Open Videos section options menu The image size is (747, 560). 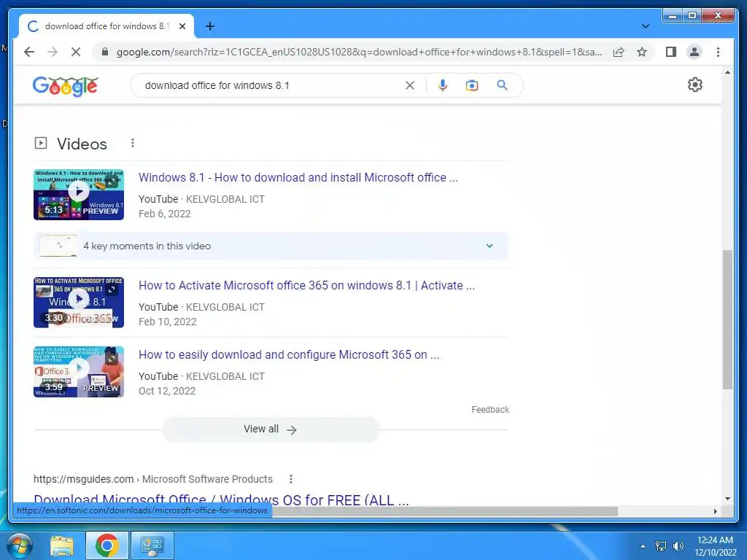133,143
